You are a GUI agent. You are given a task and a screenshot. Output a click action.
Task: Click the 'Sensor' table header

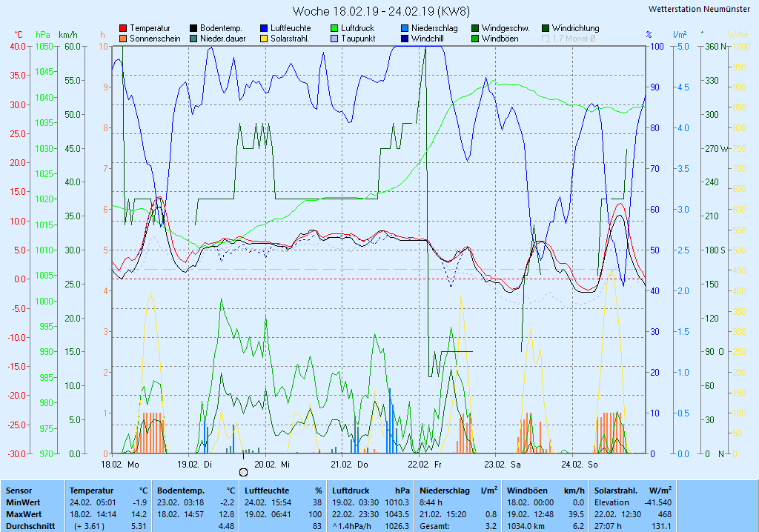(x=19, y=491)
